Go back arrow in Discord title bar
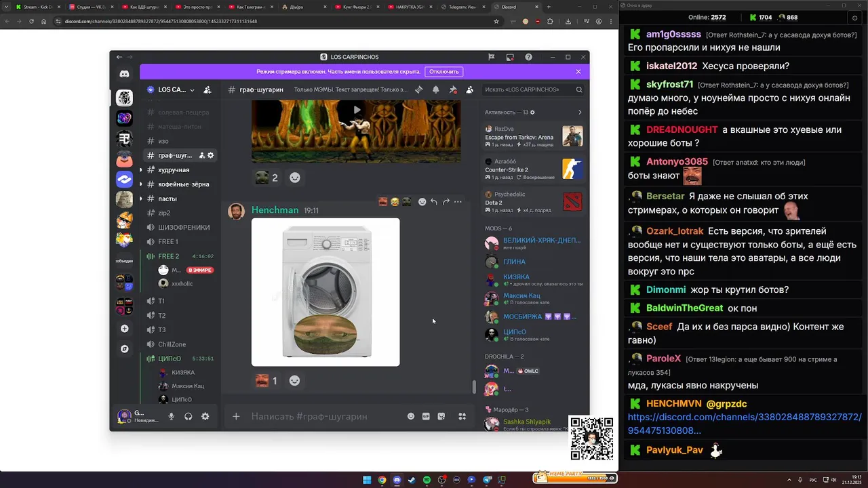This screenshot has height=488, width=868. [x=119, y=57]
